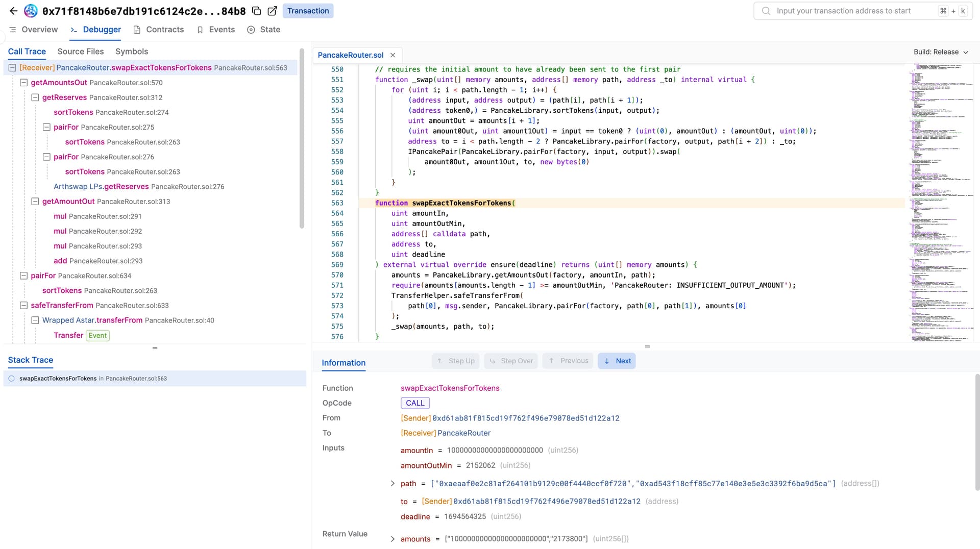Select add PancakeRouter.sol:293 trace row
The image size is (980, 549).
pyautogui.click(x=98, y=261)
